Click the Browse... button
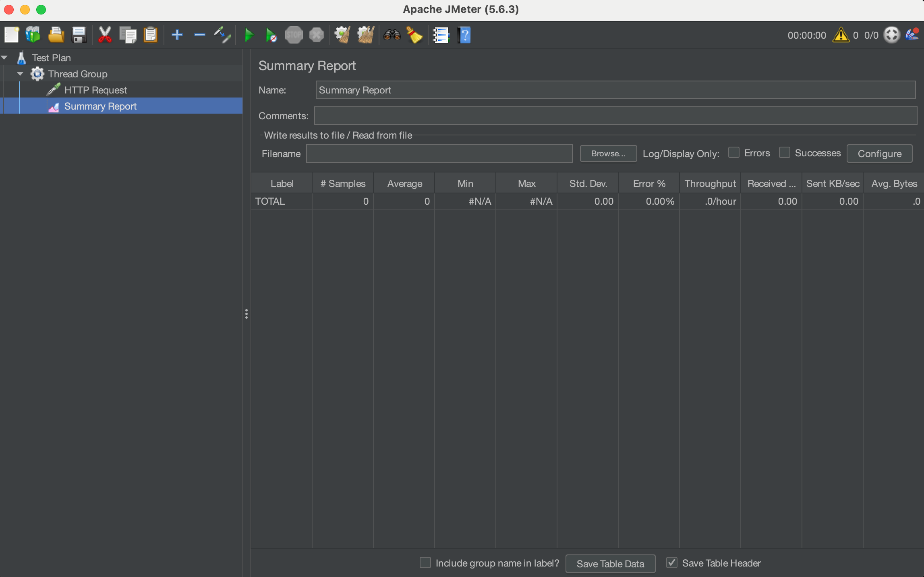 click(608, 154)
